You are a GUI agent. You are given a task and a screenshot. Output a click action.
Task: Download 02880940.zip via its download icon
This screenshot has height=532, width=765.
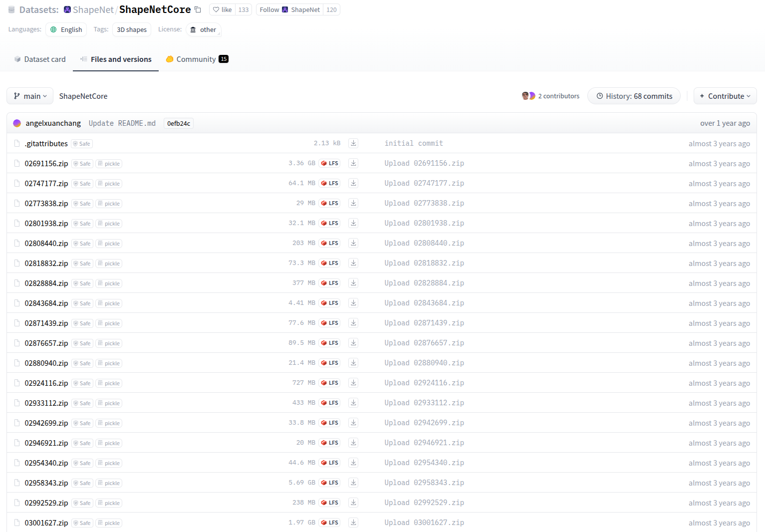(x=353, y=363)
